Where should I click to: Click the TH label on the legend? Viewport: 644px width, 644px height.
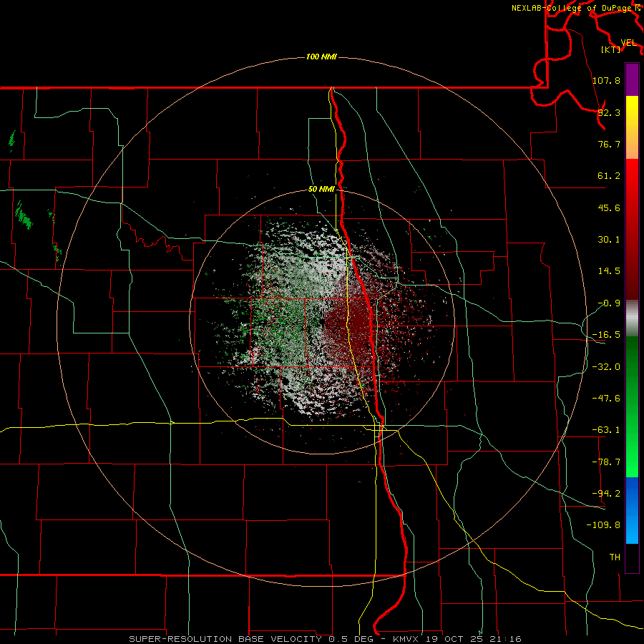click(615, 557)
